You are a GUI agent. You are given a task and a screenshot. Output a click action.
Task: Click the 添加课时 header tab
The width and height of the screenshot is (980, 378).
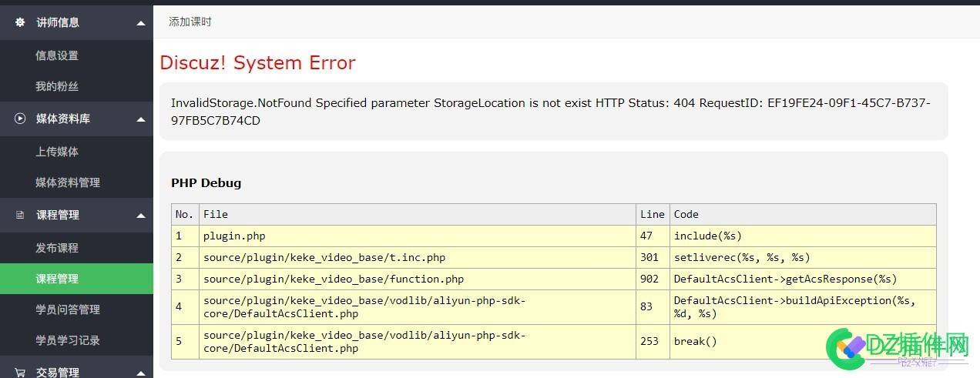(x=190, y=22)
